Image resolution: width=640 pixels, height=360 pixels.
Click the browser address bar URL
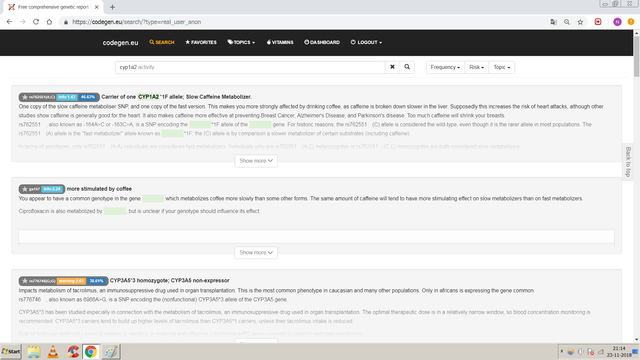pos(136,22)
